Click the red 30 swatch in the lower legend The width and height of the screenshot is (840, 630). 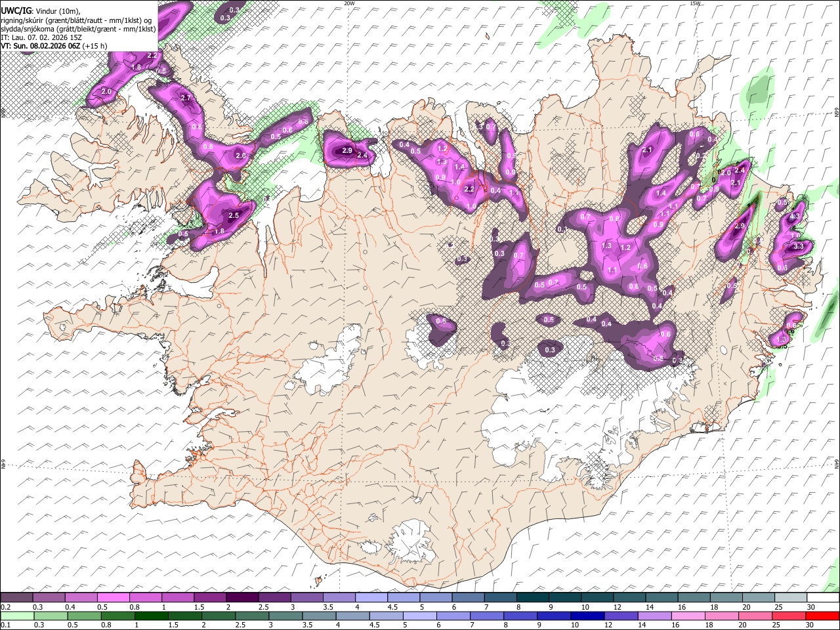822,616
